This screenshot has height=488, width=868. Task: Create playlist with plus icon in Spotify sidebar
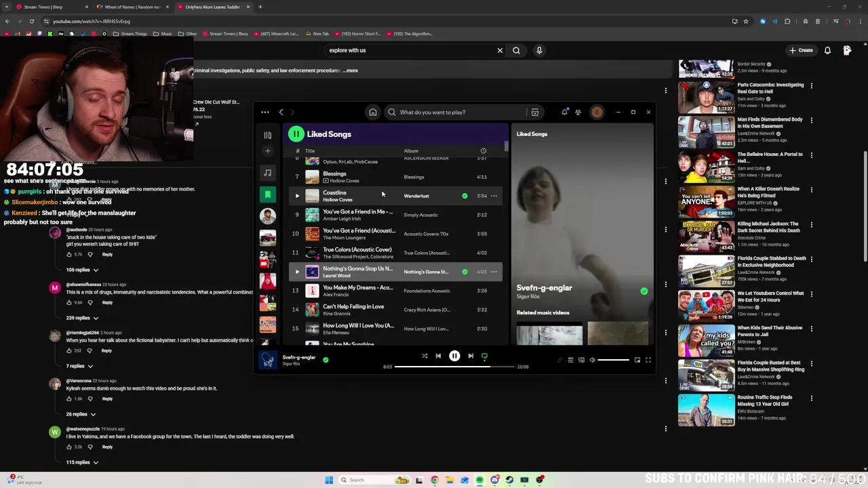tap(267, 150)
